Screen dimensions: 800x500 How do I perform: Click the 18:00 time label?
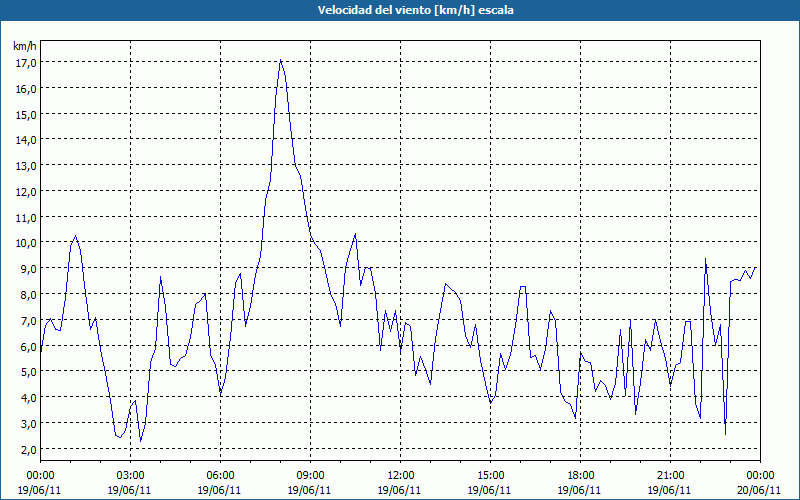580,476
